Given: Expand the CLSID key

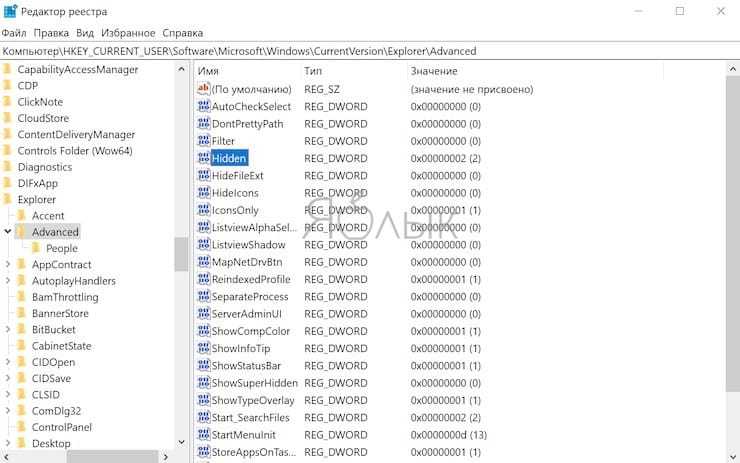Looking at the screenshot, I should click(x=8, y=395).
